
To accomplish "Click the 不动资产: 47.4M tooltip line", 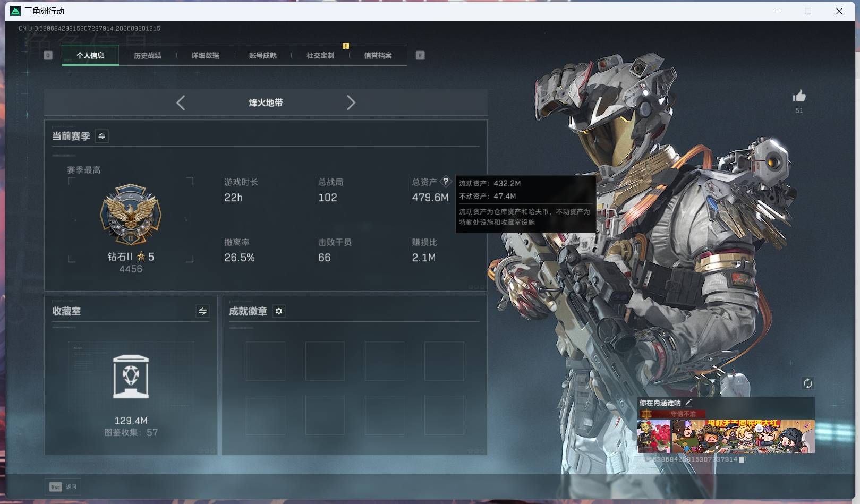I will [x=488, y=196].
